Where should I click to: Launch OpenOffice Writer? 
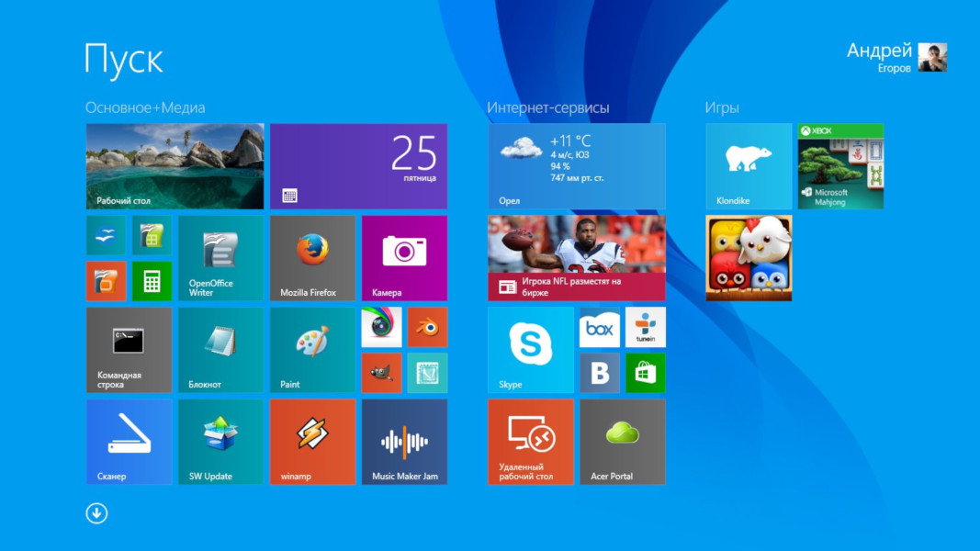(x=220, y=258)
